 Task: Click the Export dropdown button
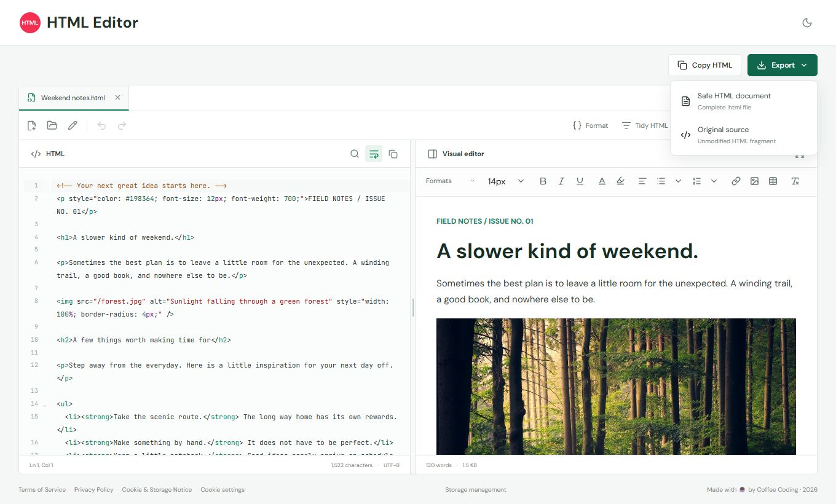tap(783, 65)
